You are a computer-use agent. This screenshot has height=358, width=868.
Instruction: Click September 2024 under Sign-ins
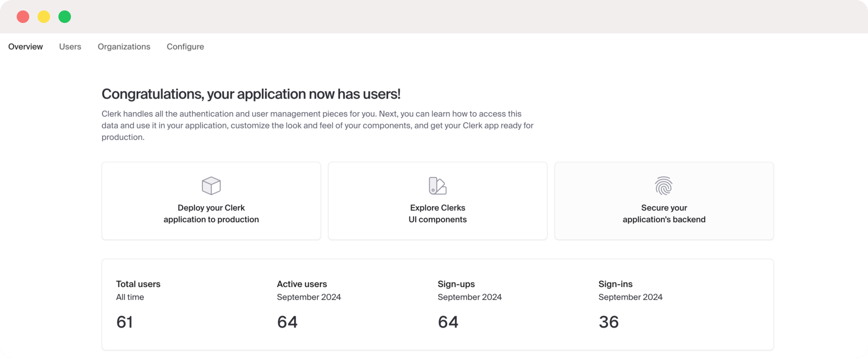click(630, 297)
